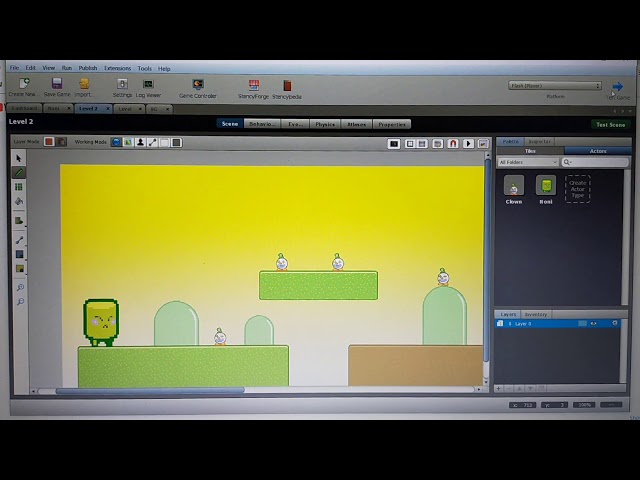Click the Save Game floppy icon

pos(57,84)
